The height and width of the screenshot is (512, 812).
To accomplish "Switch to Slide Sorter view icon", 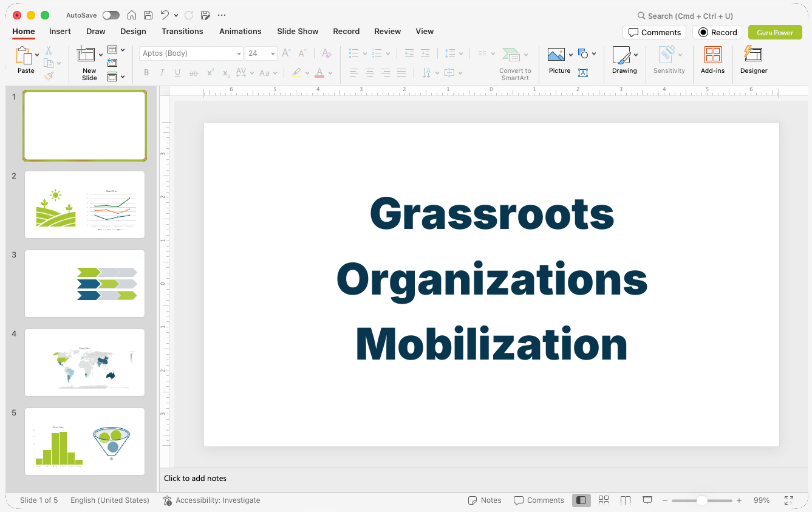I will [x=604, y=500].
